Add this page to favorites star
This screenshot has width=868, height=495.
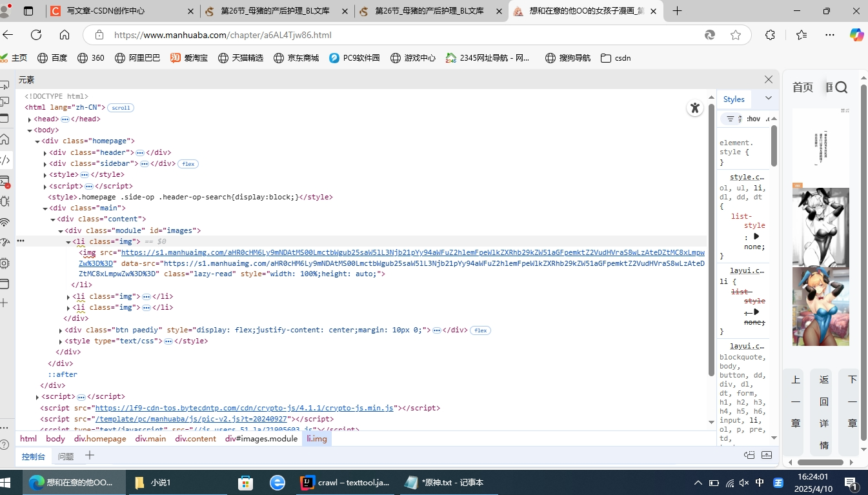click(x=736, y=35)
